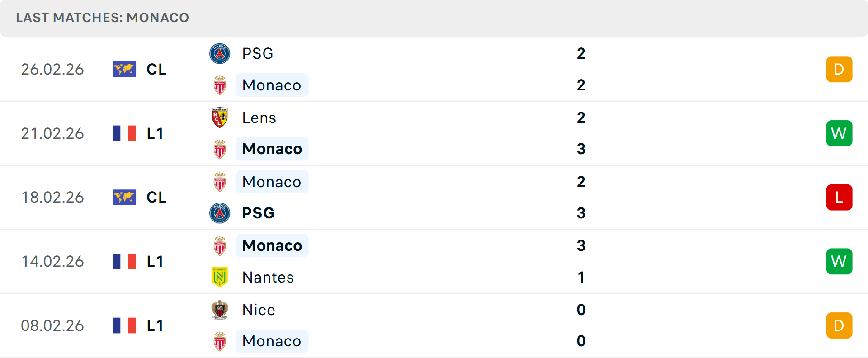Open the Monaco vs PSG match on 18.02.26

pos(434,197)
